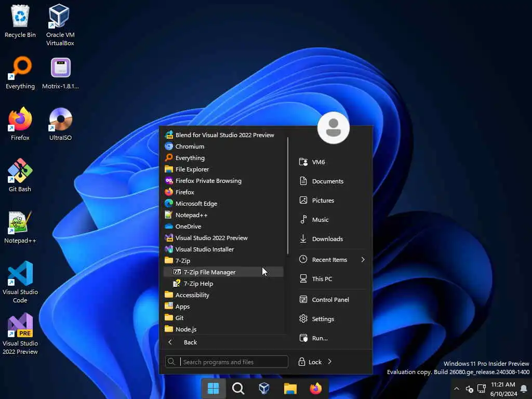Image resolution: width=532 pixels, height=399 pixels.
Task: Open Settings from Start menu
Action: (x=332, y=319)
